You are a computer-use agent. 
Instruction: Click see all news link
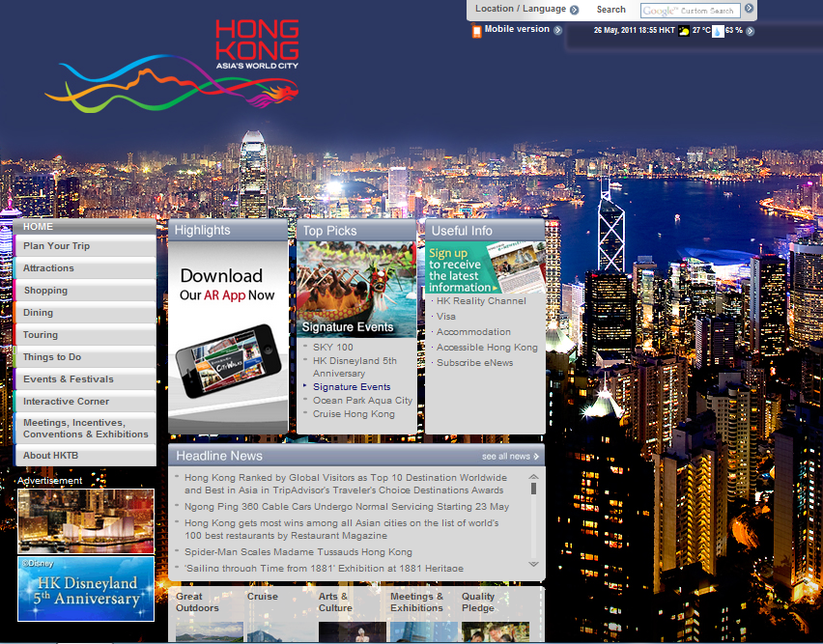[x=510, y=457]
